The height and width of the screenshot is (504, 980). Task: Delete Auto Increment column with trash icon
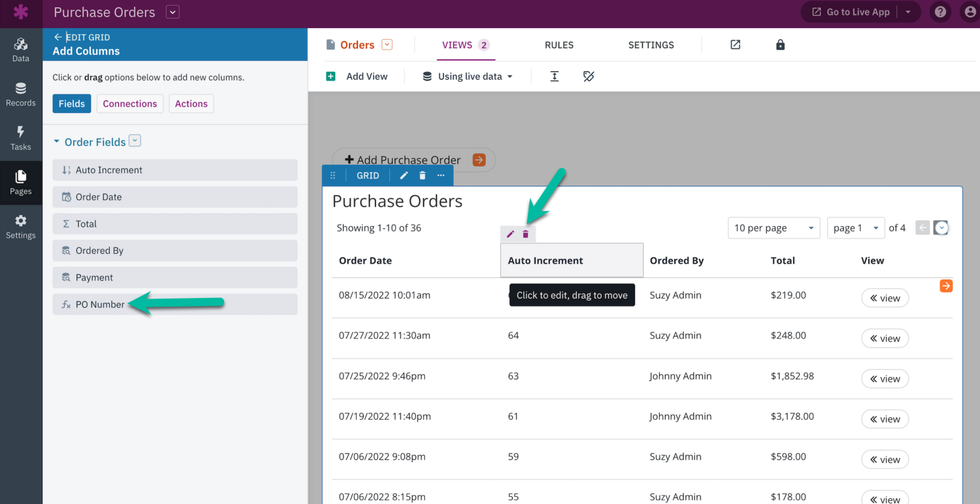525,234
